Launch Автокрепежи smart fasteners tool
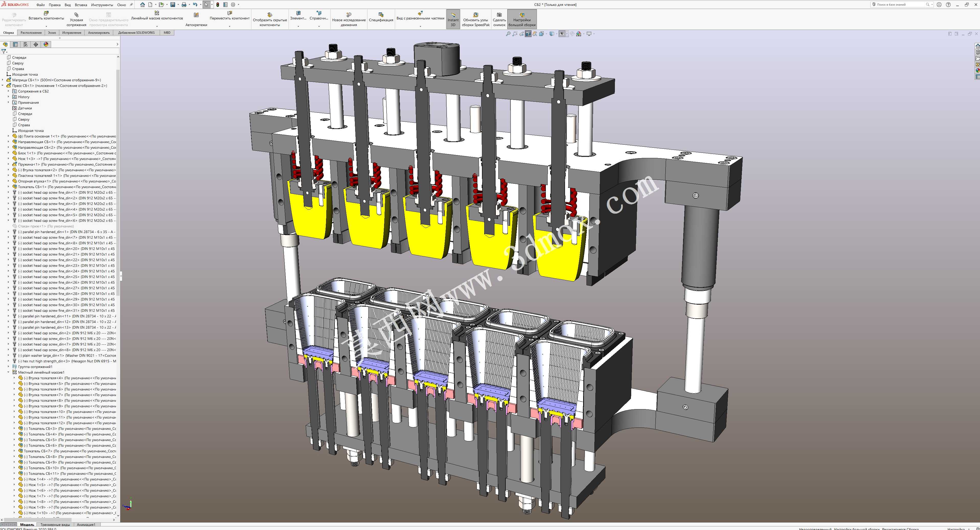 pos(196,20)
